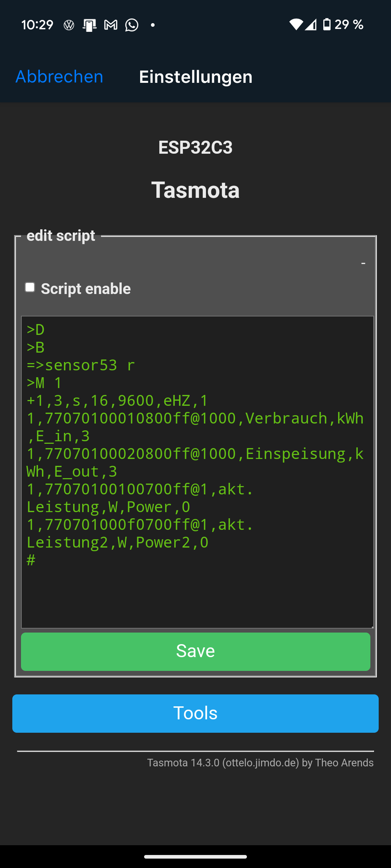
Task: Tap the WhatsApp notification icon
Action: coord(132,25)
